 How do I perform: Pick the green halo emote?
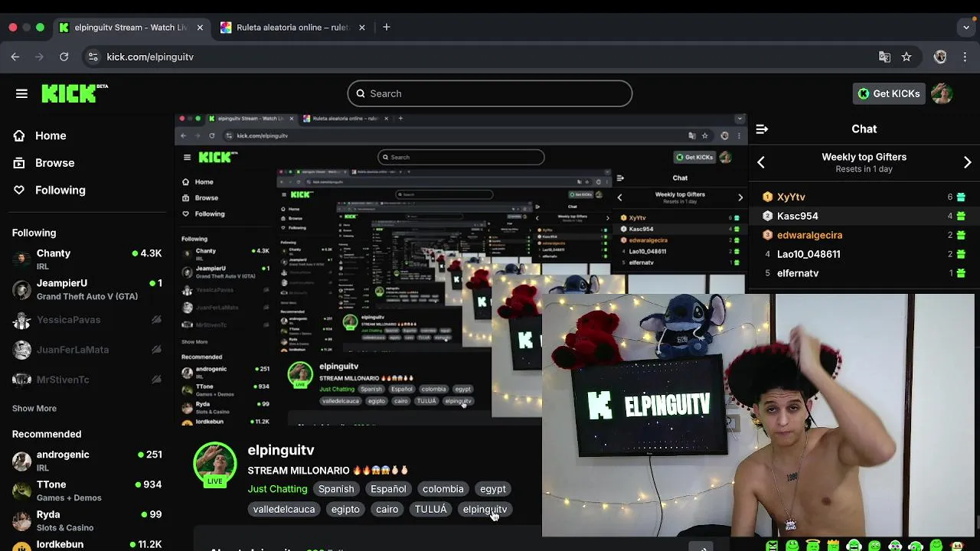813,545
